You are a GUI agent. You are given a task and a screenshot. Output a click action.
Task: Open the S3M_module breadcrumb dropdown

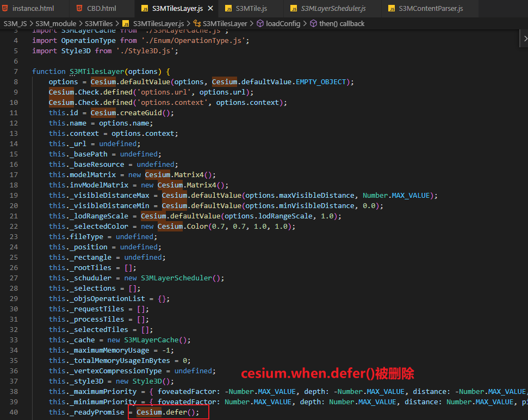click(56, 23)
